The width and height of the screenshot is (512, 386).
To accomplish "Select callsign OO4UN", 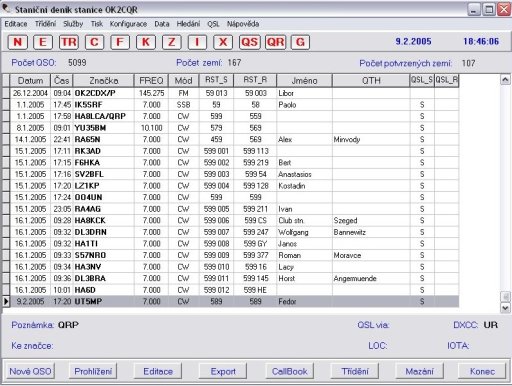I will (88, 197).
